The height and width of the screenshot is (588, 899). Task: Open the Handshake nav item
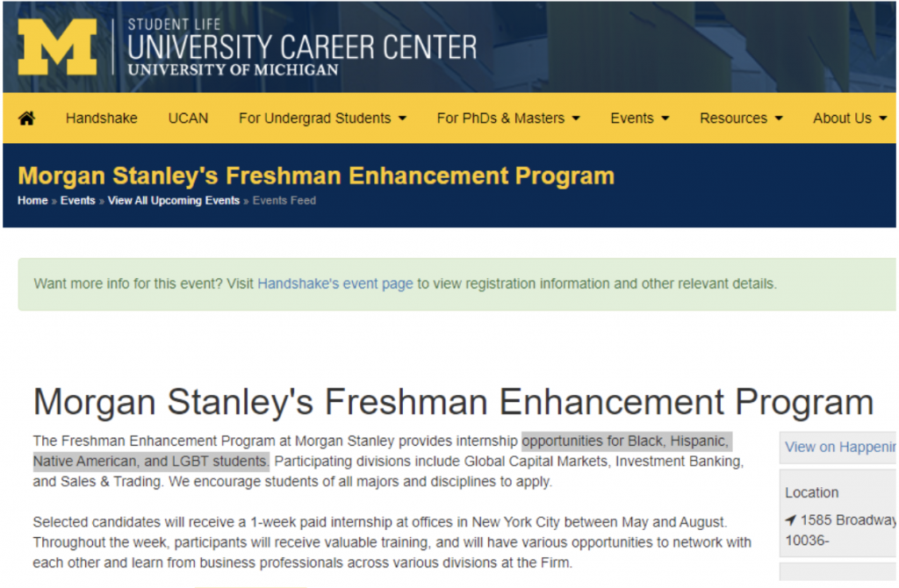102,118
